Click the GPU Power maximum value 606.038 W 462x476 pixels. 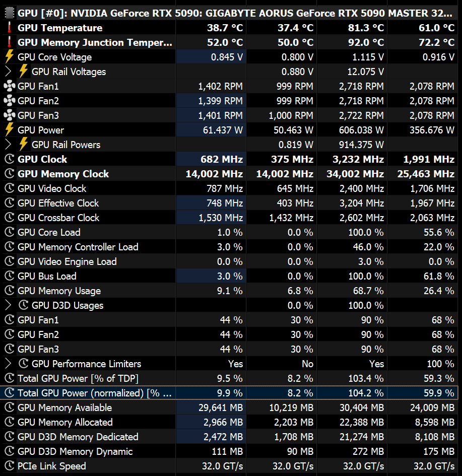(361, 130)
